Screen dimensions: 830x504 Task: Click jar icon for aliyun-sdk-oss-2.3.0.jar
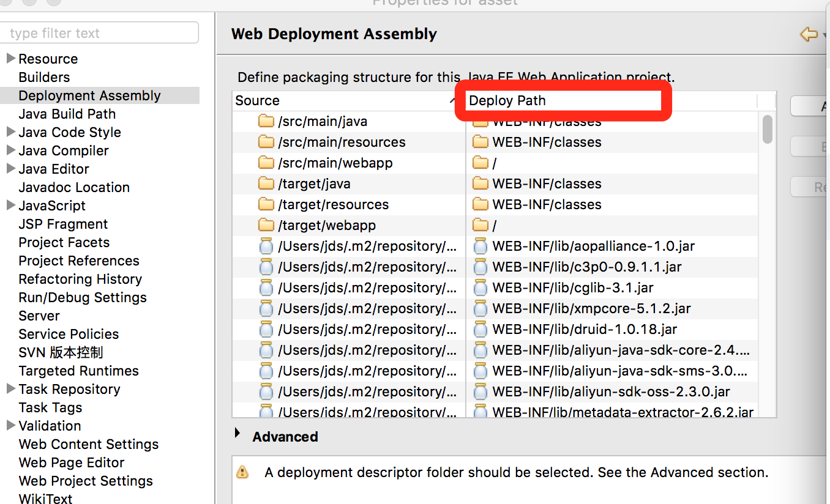(x=480, y=391)
